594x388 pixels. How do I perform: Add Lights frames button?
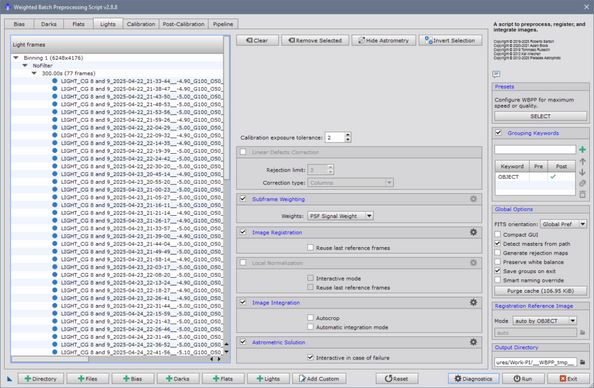(268, 379)
